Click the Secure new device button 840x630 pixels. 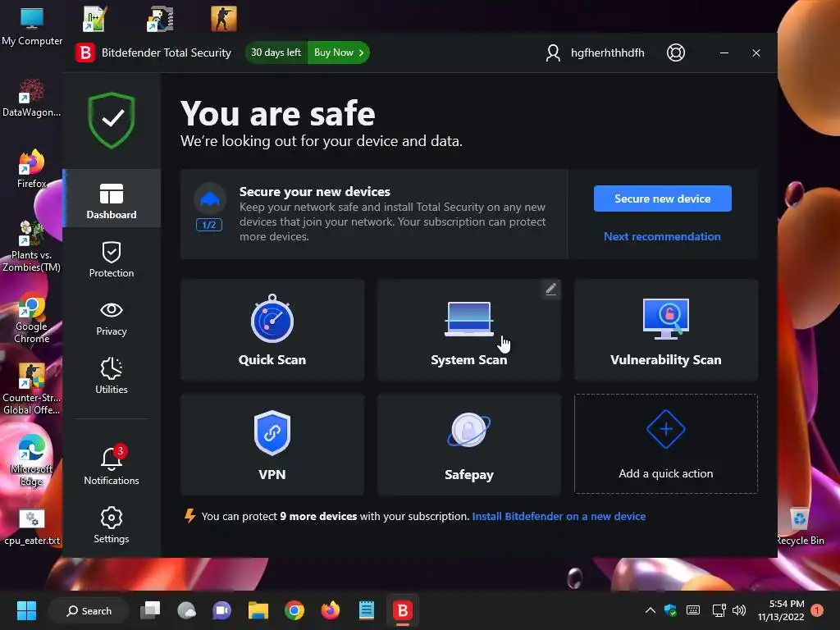662,199
